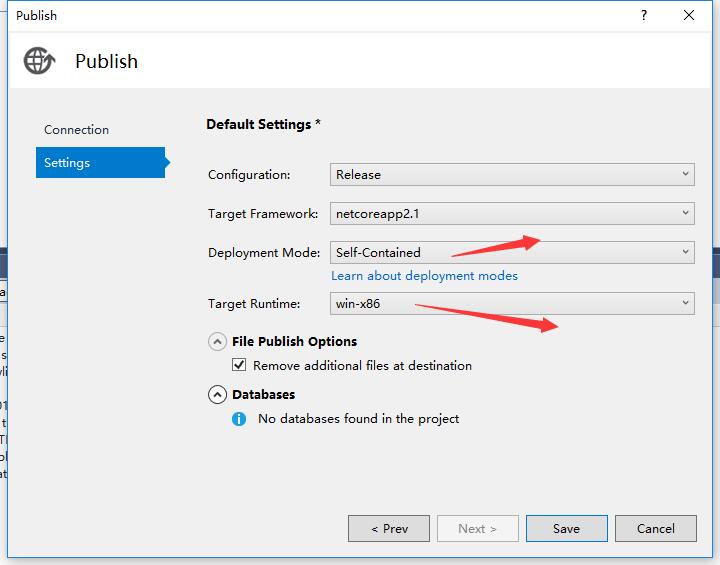Collapse the File Publish Options section
This screenshot has height=565, width=720.
point(217,342)
